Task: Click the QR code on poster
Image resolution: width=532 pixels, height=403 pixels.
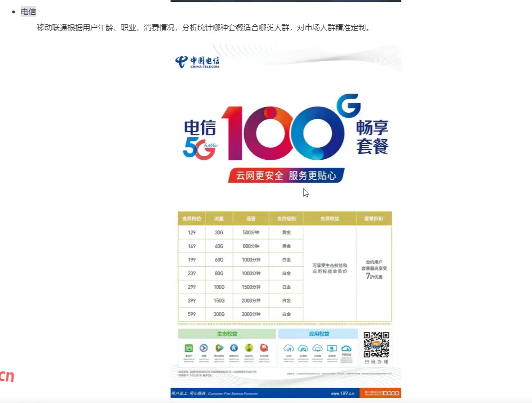Action: point(376,345)
